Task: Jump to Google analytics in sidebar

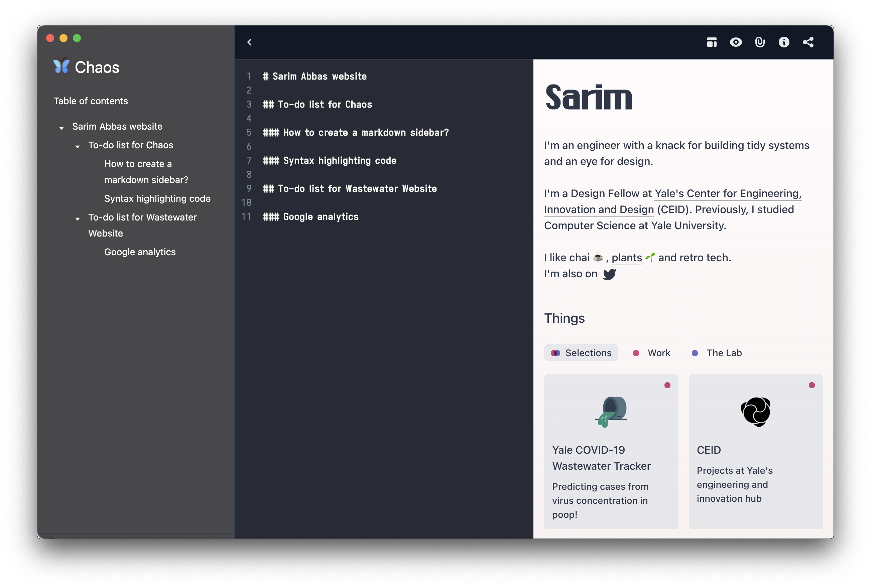Action: click(140, 252)
